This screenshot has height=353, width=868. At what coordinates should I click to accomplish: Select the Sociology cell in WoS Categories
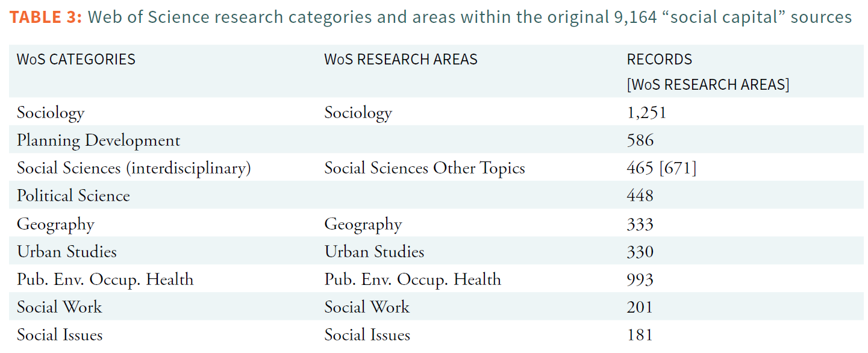click(51, 113)
